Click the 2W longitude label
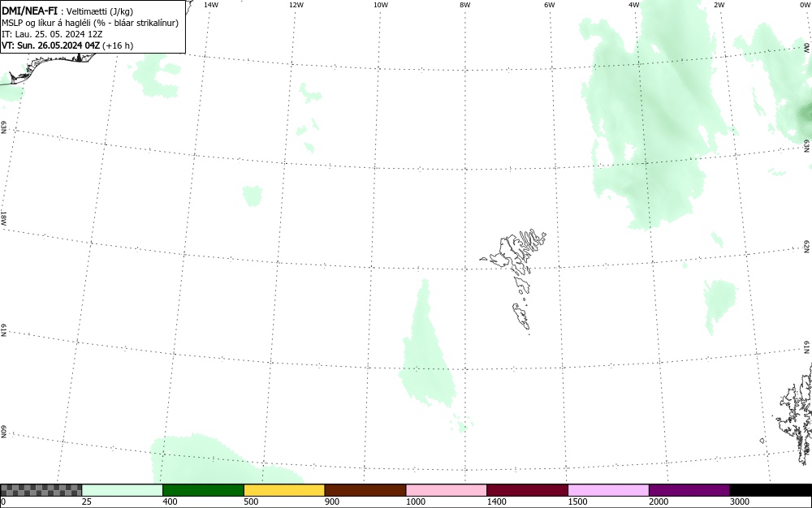The height and width of the screenshot is (508, 812). point(719,5)
